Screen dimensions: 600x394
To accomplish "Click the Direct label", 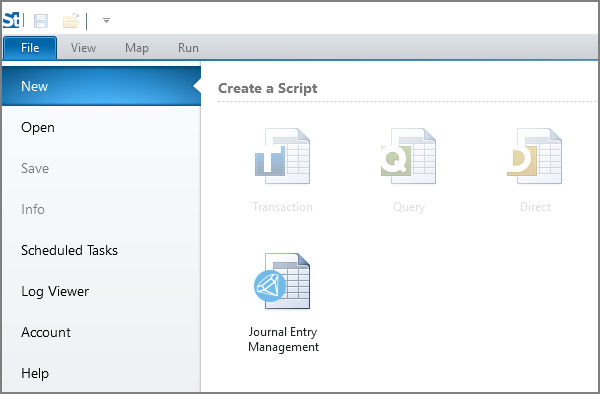I will click(535, 207).
